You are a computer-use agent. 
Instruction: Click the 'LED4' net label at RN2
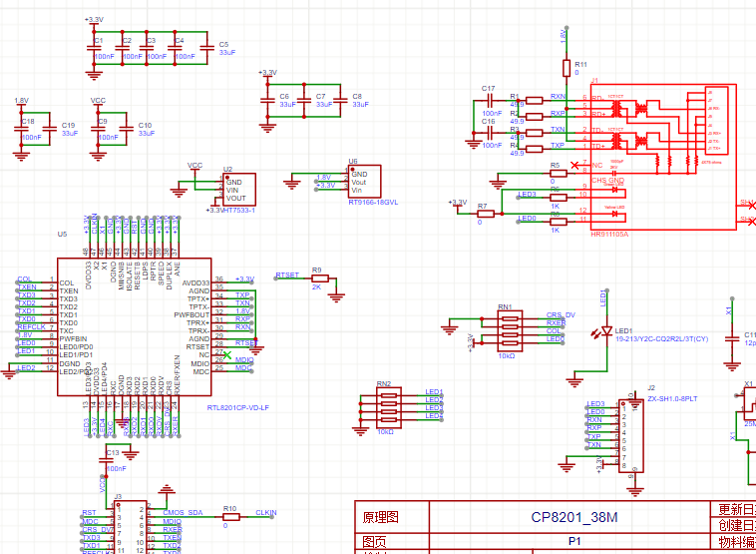tap(434, 415)
